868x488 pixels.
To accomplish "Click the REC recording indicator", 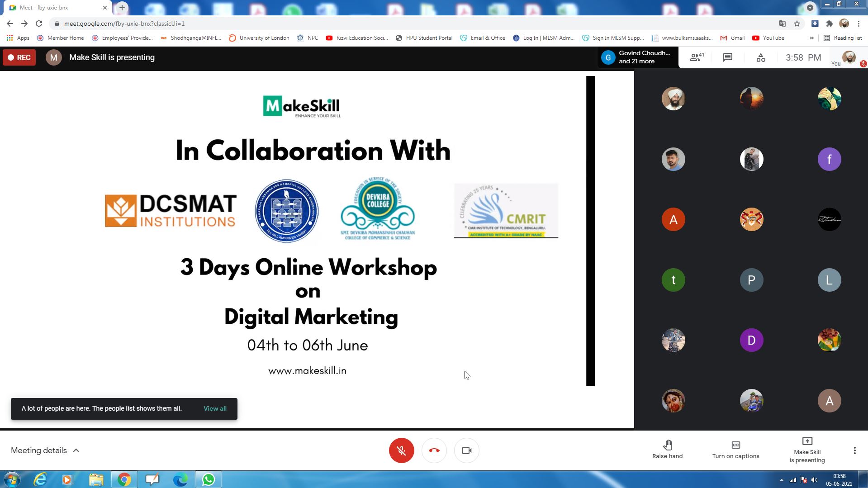I will (x=19, y=57).
